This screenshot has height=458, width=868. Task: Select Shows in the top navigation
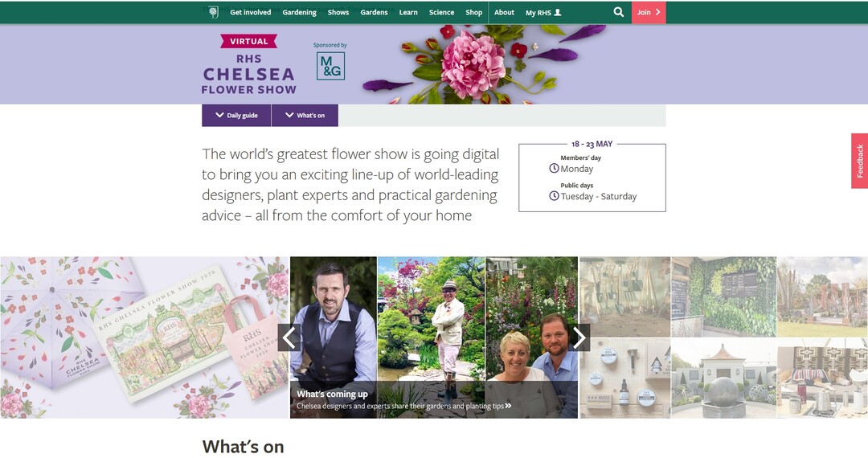point(338,12)
